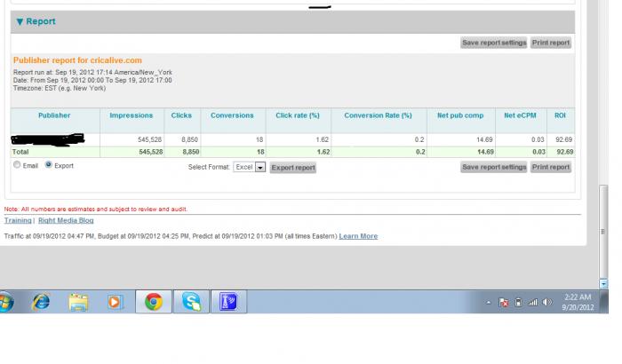The width and height of the screenshot is (622, 364).
Task: Click the scrollbar down arrow
Action: [x=603, y=283]
